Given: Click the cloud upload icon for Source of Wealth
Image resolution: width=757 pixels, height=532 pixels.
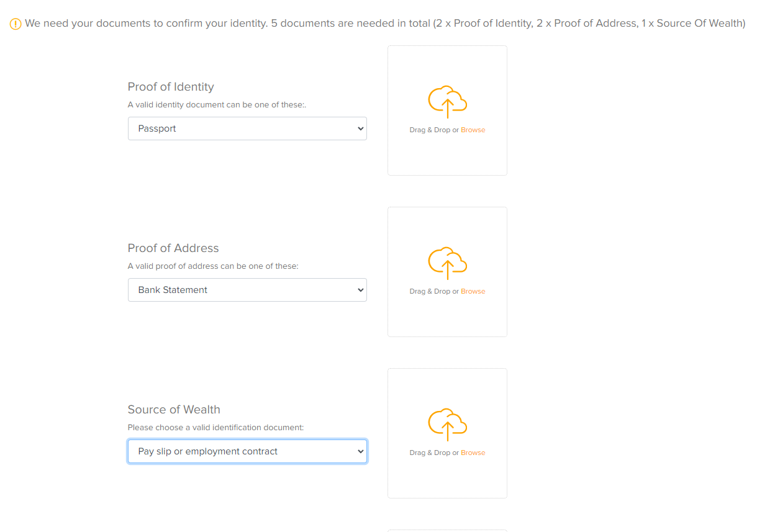Looking at the screenshot, I should point(447,425).
